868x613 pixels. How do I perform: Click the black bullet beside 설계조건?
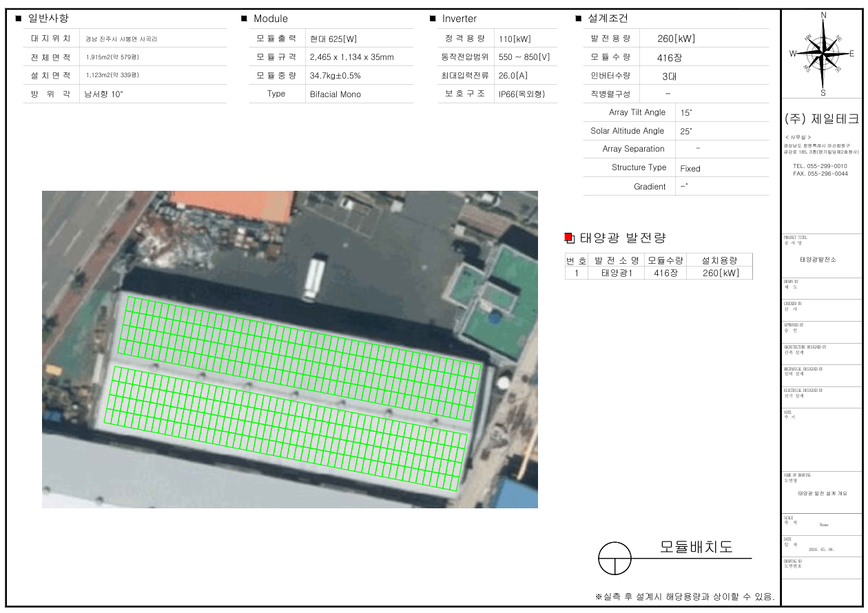578,19
